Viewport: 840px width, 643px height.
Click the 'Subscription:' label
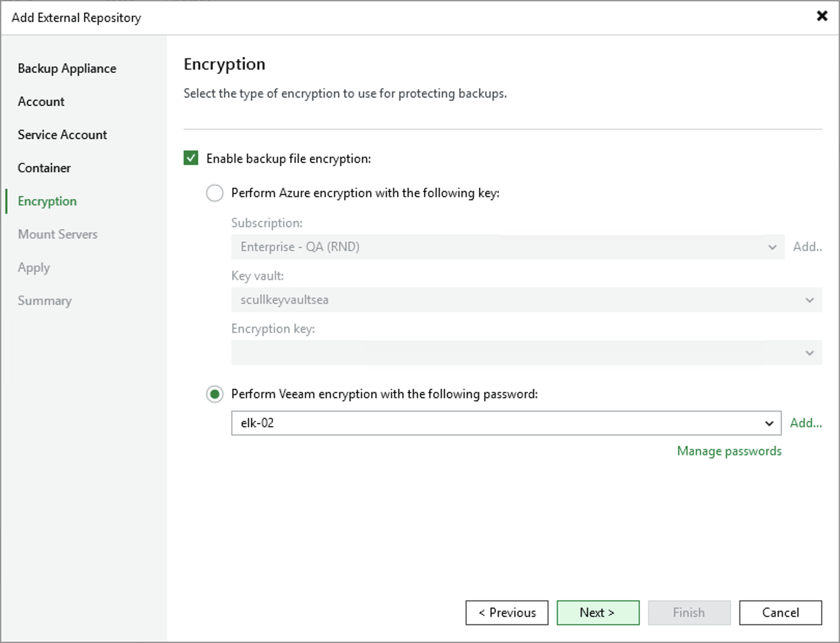(x=267, y=223)
